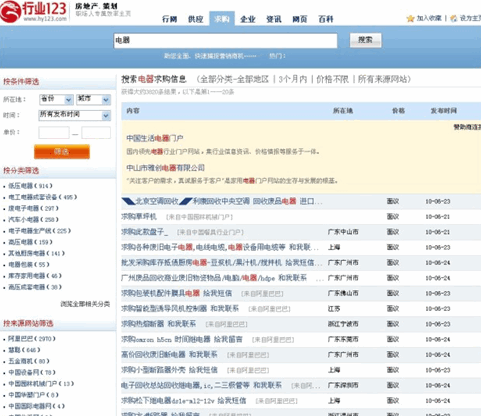Click the 加入收藏 link
This screenshot has width=481, height=416.
click(429, 18)
